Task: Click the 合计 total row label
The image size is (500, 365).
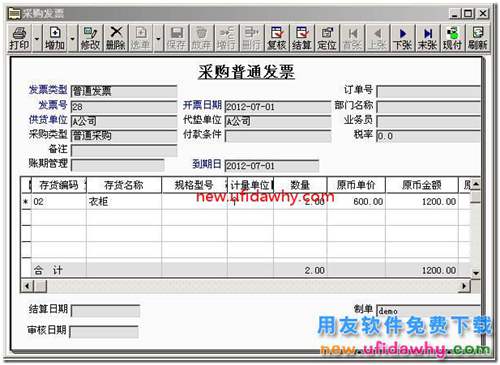Action: click(48, 270)
